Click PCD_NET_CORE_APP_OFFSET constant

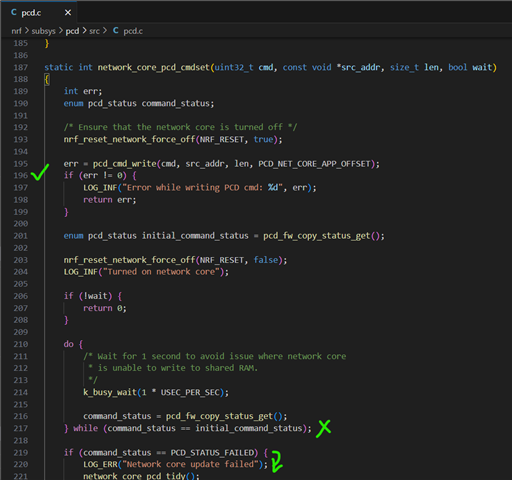314,164
